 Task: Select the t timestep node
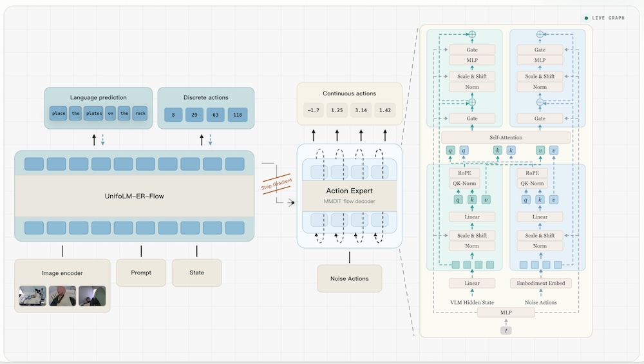(506, 330)
